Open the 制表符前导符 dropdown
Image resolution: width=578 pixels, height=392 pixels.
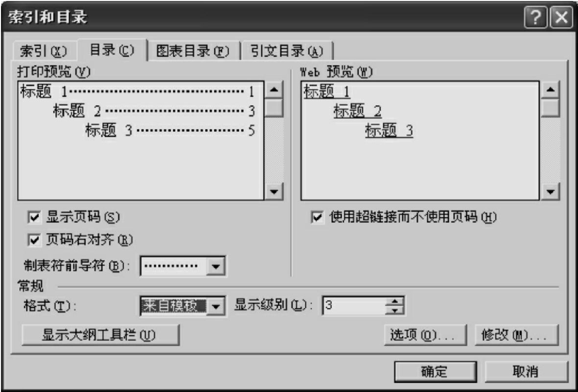(x=216, y=266)
